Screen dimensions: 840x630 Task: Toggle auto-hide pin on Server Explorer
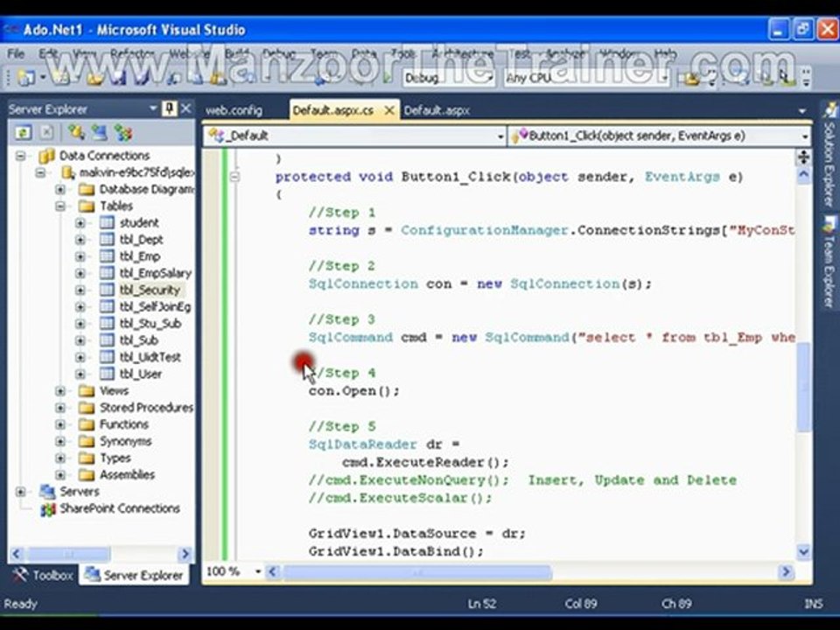pyautogui.click(x=169, y=108)
